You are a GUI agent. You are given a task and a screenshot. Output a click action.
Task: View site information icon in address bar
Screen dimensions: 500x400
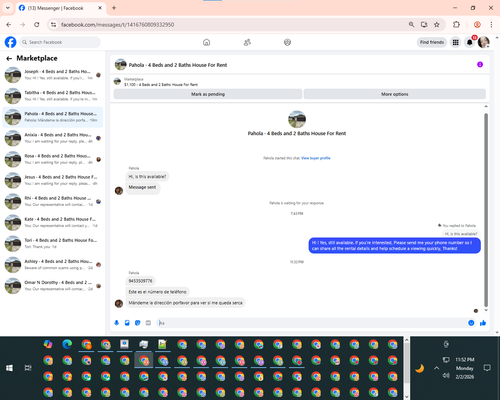53,24
